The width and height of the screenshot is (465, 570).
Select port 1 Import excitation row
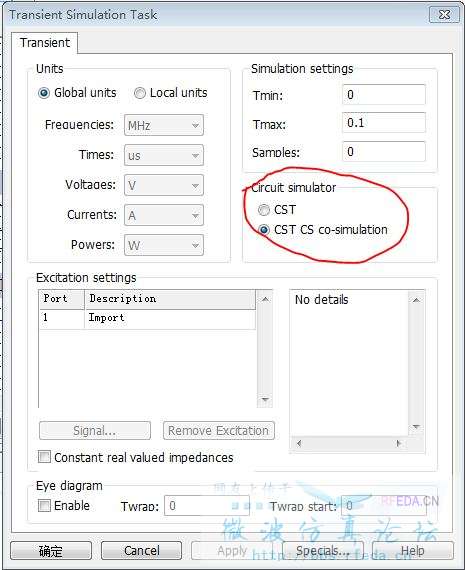pos(148,318)
